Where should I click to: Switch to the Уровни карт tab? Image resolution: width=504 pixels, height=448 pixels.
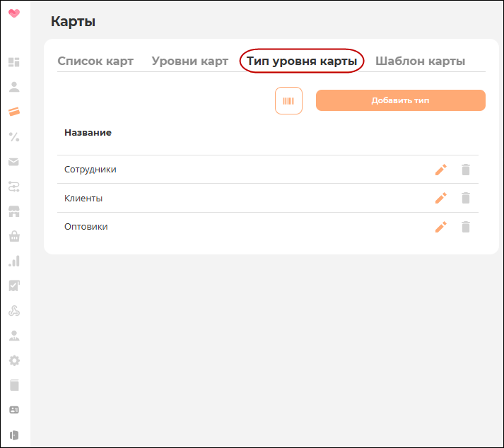[190, 61]
